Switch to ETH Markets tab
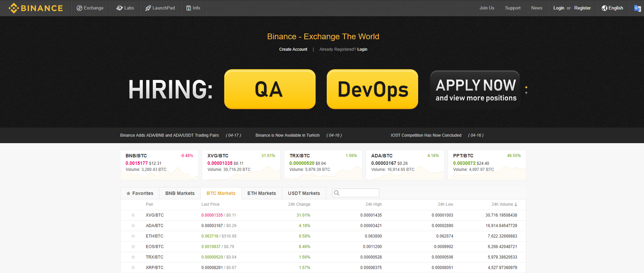 (x=261, y=193)
